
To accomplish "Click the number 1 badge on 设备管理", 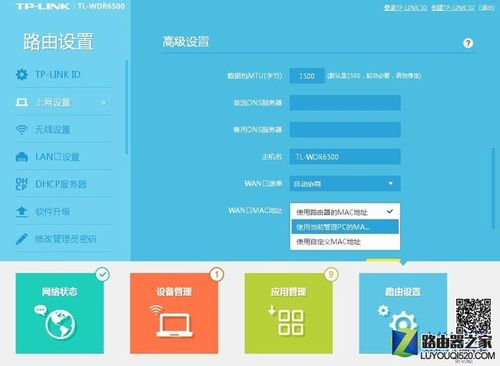I will coord(217,274).
